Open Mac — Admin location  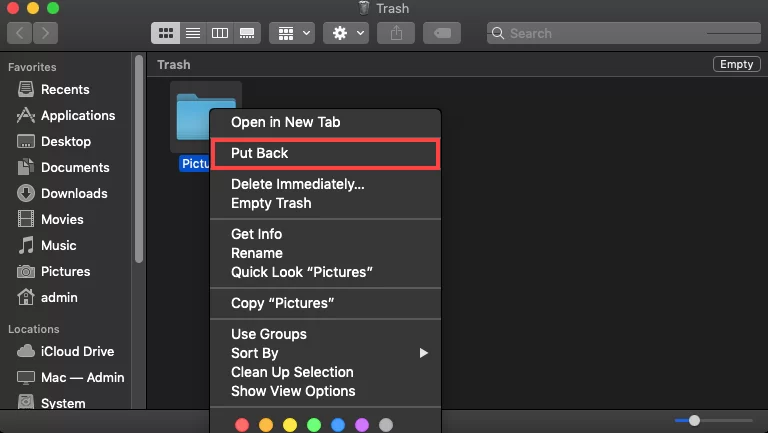pos(70,377)
